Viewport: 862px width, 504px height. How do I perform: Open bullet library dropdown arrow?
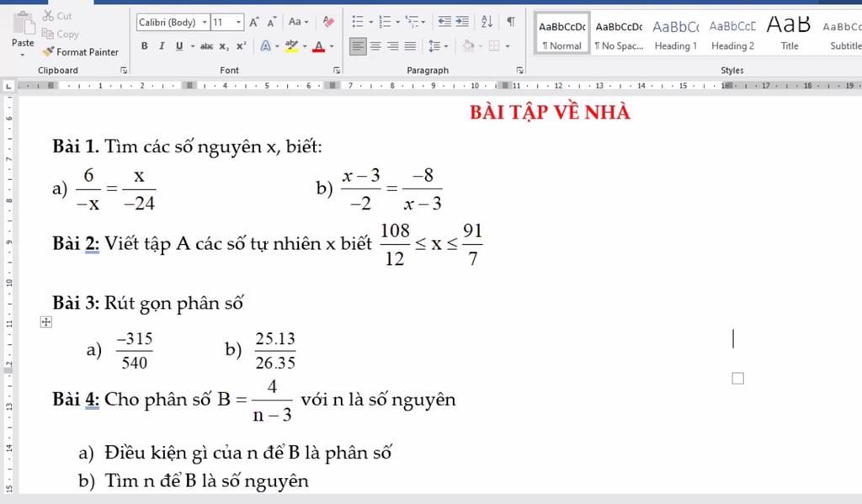pos(371,23)
